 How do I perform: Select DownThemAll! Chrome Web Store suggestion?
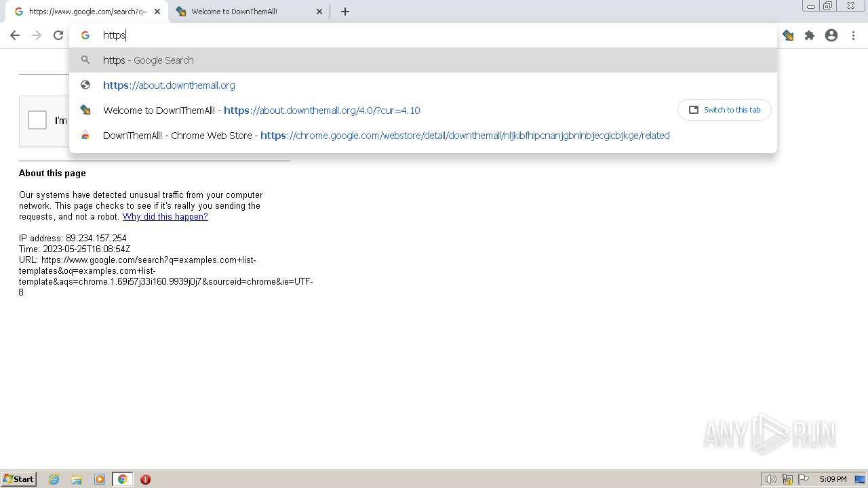pyautogui.click(x=423, y=136)
